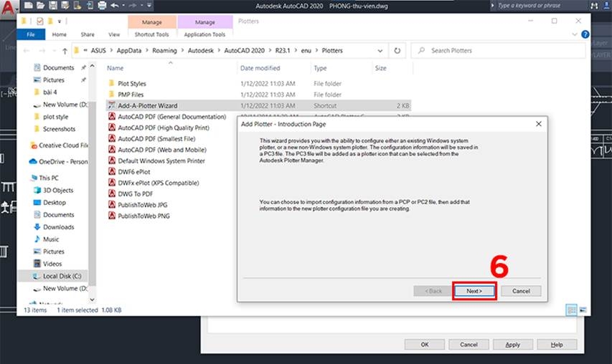Viewport: 612px width, 364px height.
Task: Select the DWG To PDF file
Action: click(135, 193)
